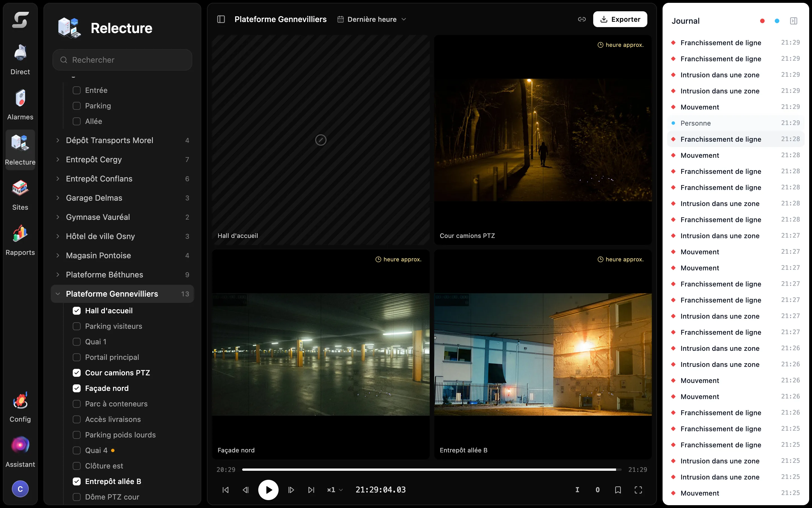812x508 pixels.
Task: Enter fullscreen view
Action: coord(638,490)
